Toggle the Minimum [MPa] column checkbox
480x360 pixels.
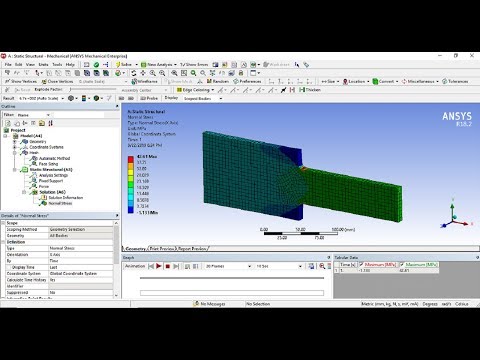point(361,264)
